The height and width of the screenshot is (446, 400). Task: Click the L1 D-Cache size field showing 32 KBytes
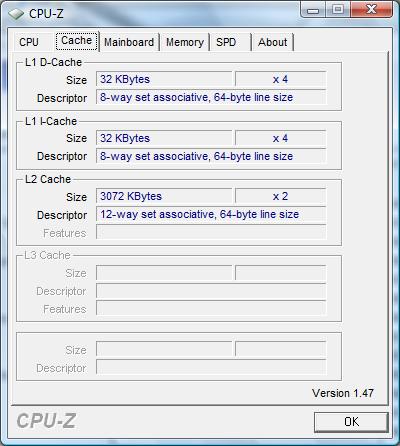coord(164,79)
